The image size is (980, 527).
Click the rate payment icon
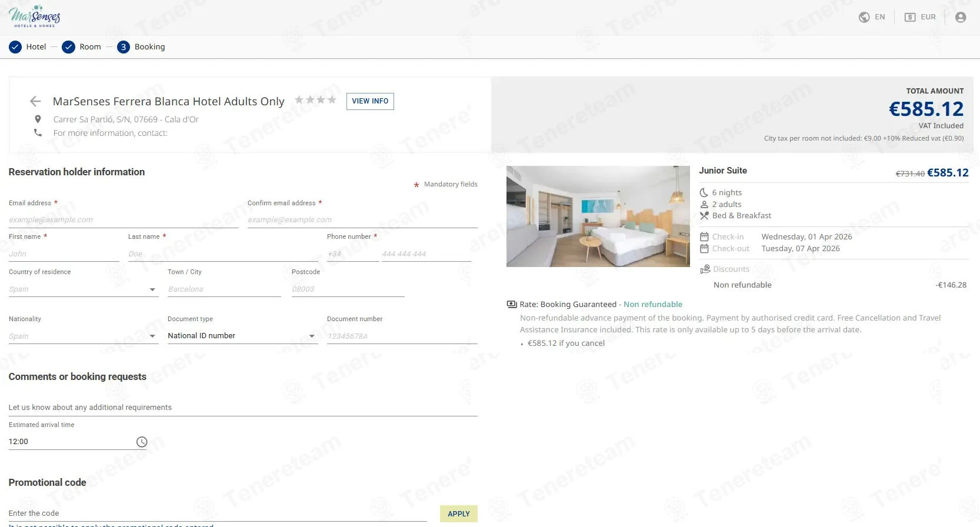click(x=512, y=304)
